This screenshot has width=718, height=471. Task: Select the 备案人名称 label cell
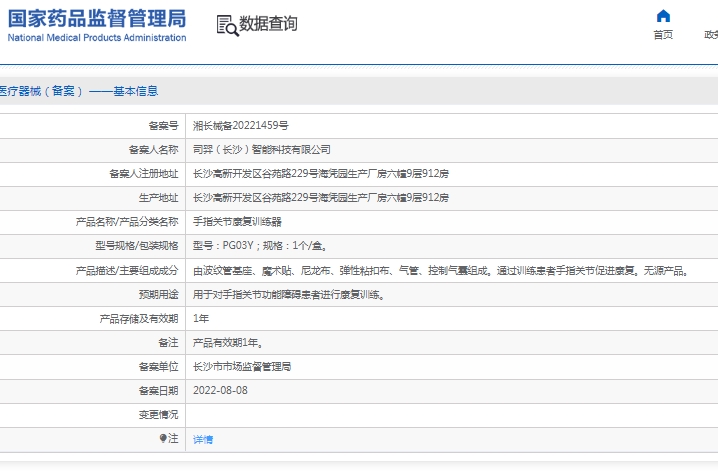point(92,150)
